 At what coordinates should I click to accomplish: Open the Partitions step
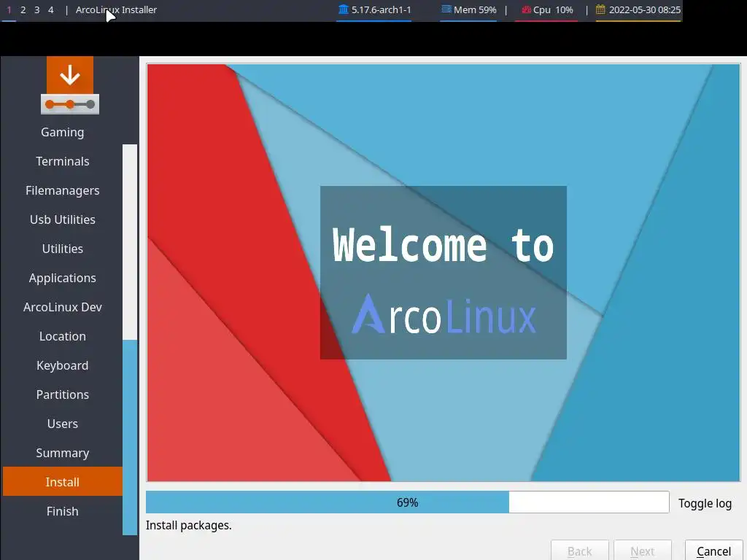[63, 394]
